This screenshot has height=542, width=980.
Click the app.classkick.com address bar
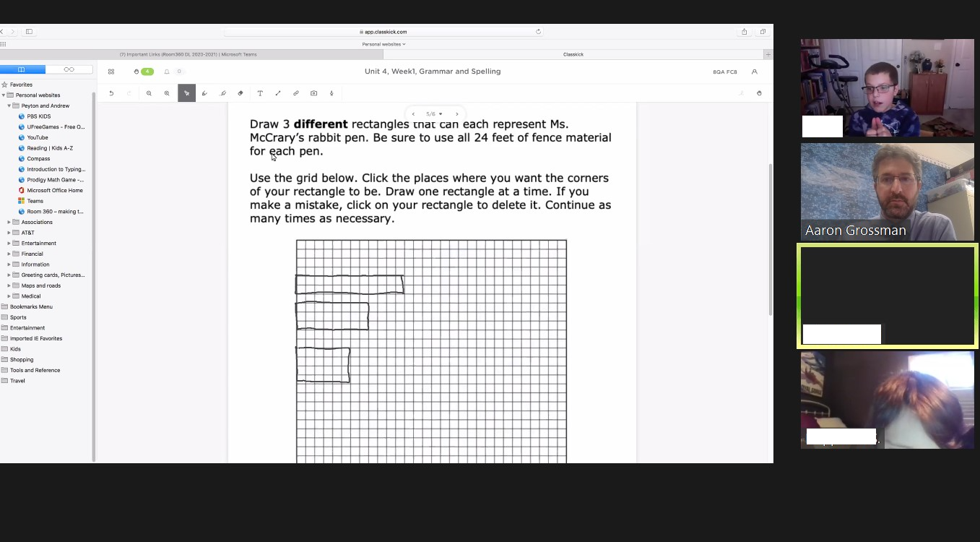(x=383, y=32)
